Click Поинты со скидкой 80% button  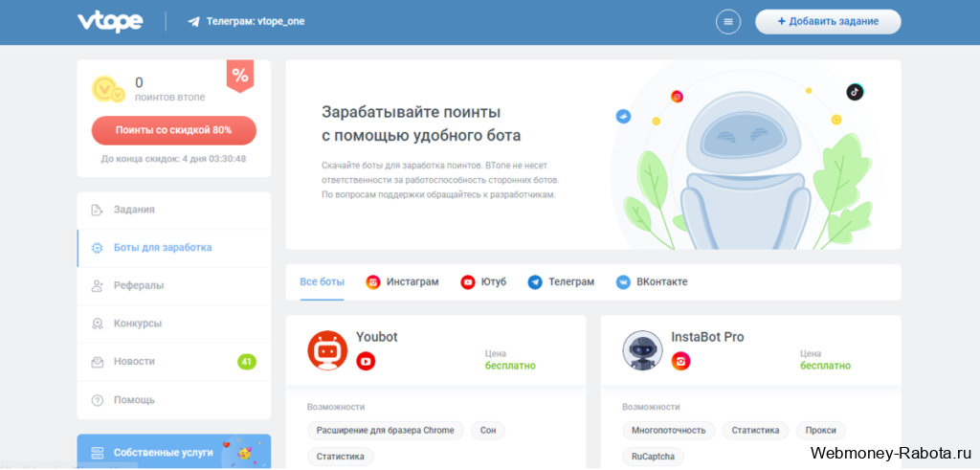(x=174, y=130)
